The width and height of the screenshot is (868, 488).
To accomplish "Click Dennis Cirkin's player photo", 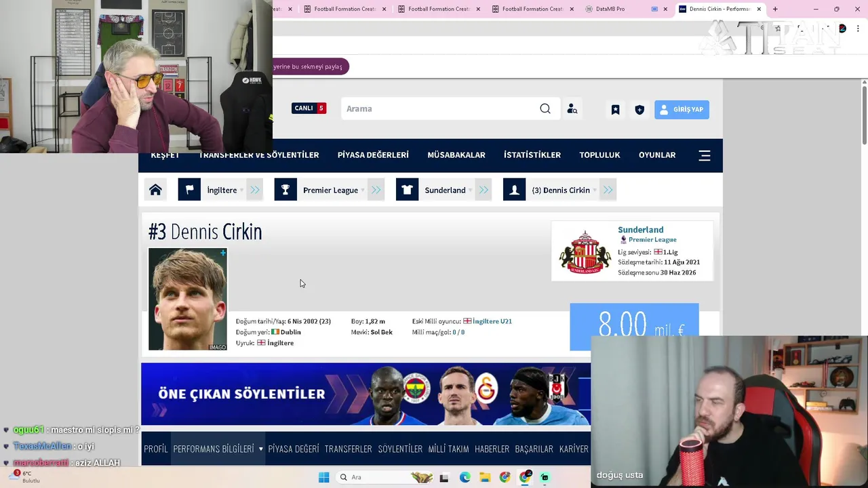I will 188,300.
